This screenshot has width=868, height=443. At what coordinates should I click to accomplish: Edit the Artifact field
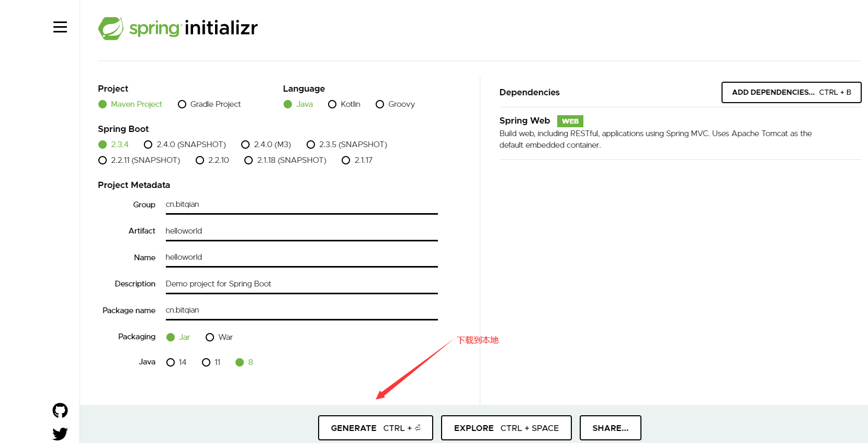pyautogui.click(x=301, y=231)
